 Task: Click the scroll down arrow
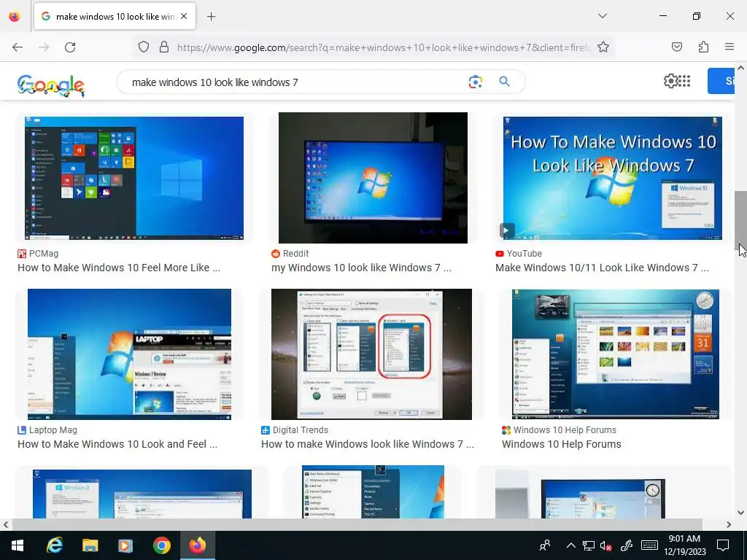(x=741, y=513)
